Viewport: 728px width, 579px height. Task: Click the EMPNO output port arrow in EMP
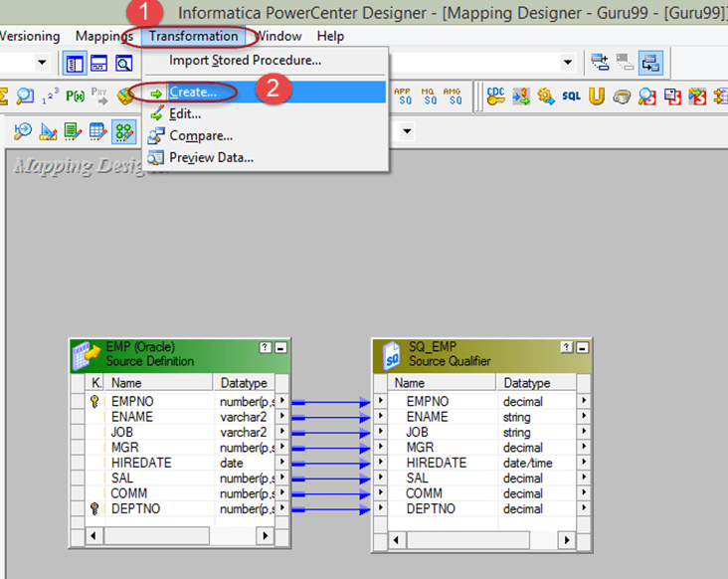pyautogui.click(x=281, y=401)
